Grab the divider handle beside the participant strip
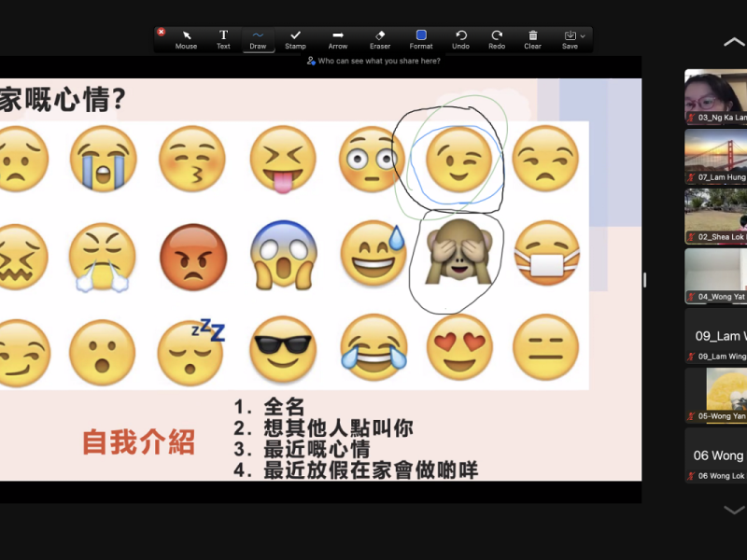 pos(644,280)
